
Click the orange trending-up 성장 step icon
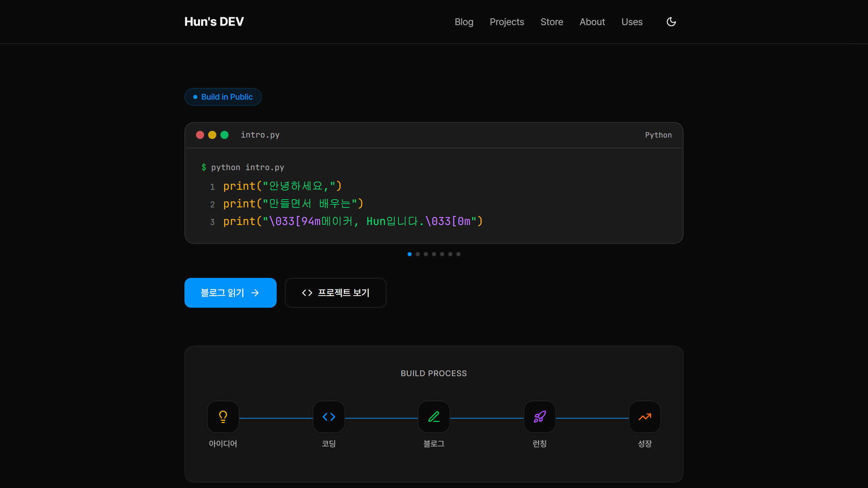645,416
